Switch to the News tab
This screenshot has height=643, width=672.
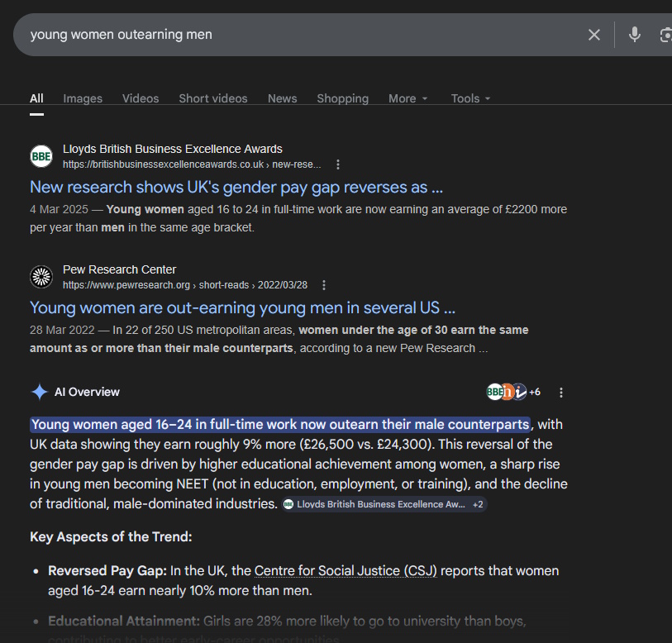(283, 98)
